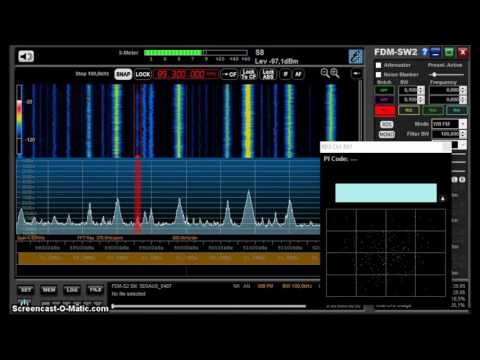480x360 pixels.
Task: Click the file playback progress slider
Action: (x=209, y=306)
